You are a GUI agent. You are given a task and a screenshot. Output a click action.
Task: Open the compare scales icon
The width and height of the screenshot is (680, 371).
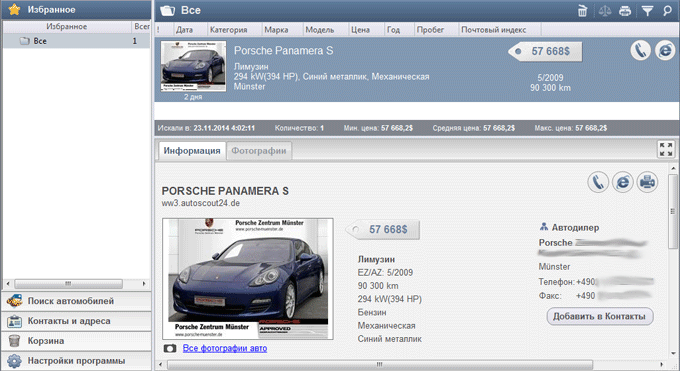coord(605,11)
